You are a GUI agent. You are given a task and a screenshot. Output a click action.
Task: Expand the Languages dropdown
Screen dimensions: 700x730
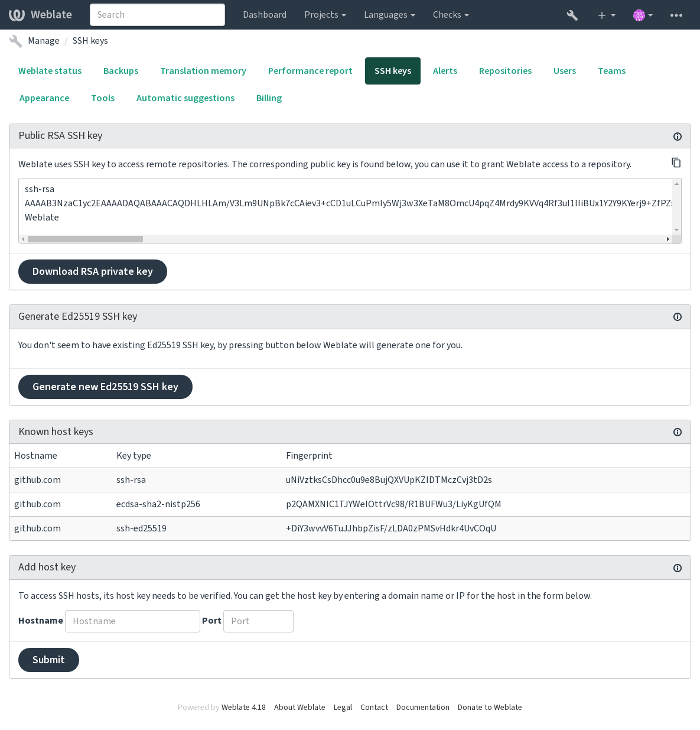(x=389, y=15)
